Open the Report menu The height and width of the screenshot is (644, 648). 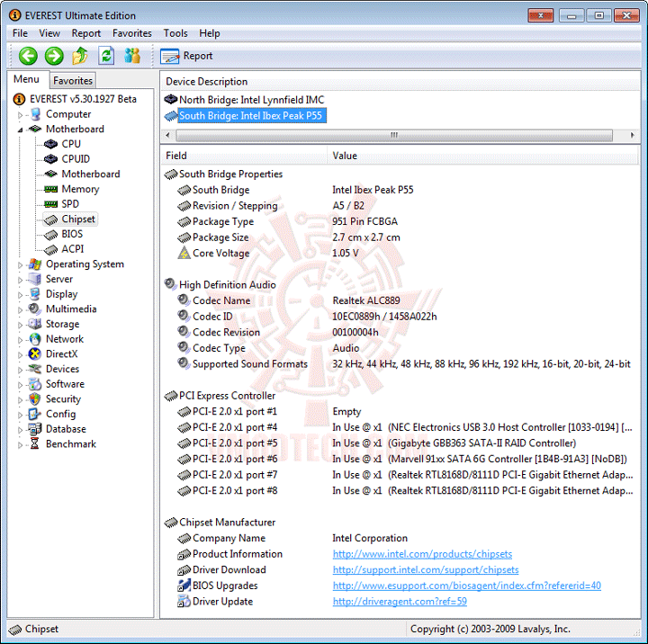(86, 33)
